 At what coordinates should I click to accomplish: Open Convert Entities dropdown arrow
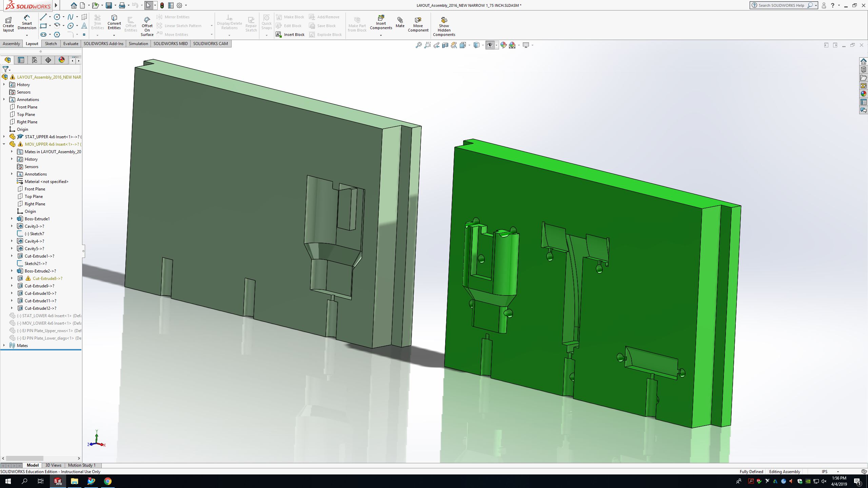point(114,35)
